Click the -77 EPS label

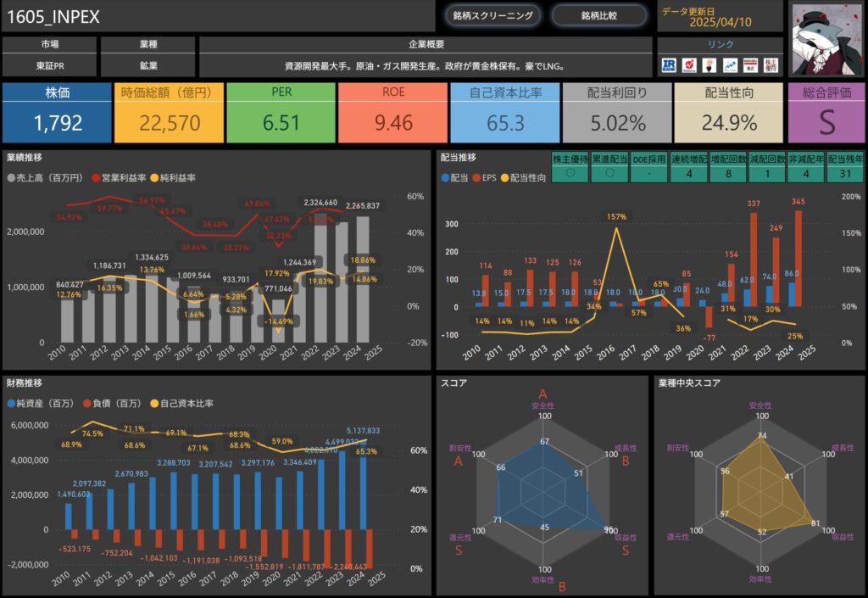click(709, 338)
